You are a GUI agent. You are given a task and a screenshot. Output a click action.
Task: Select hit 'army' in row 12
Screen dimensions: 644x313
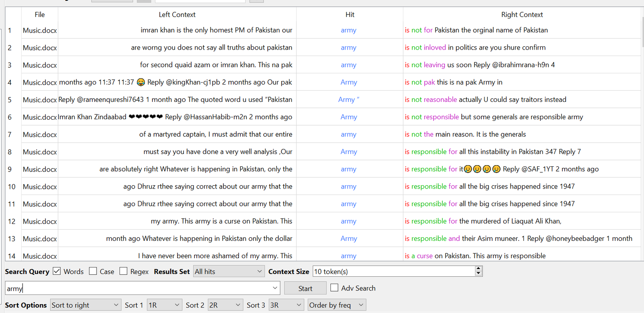click(349, 221)
